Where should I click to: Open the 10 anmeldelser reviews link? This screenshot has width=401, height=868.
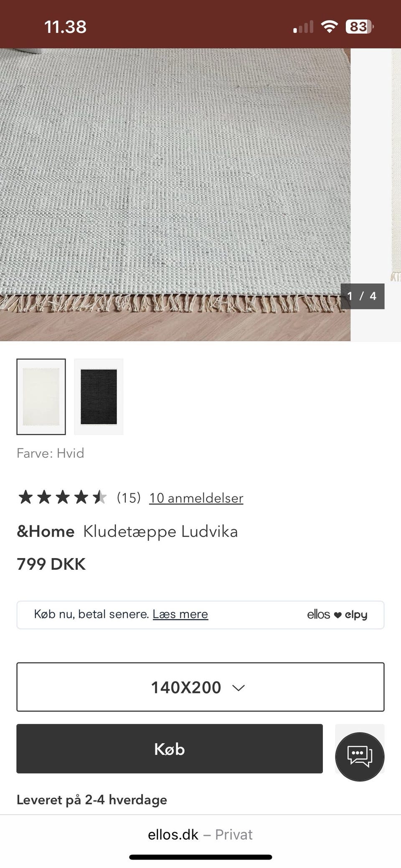click(x=196, y=498)
